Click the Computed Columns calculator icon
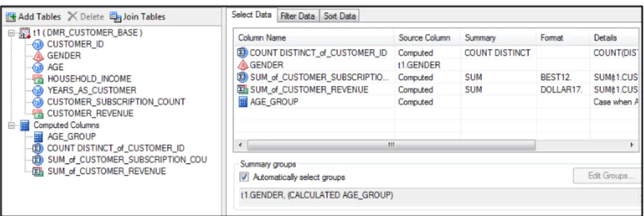This screenshot has height=216, width=644. [25, 125]
